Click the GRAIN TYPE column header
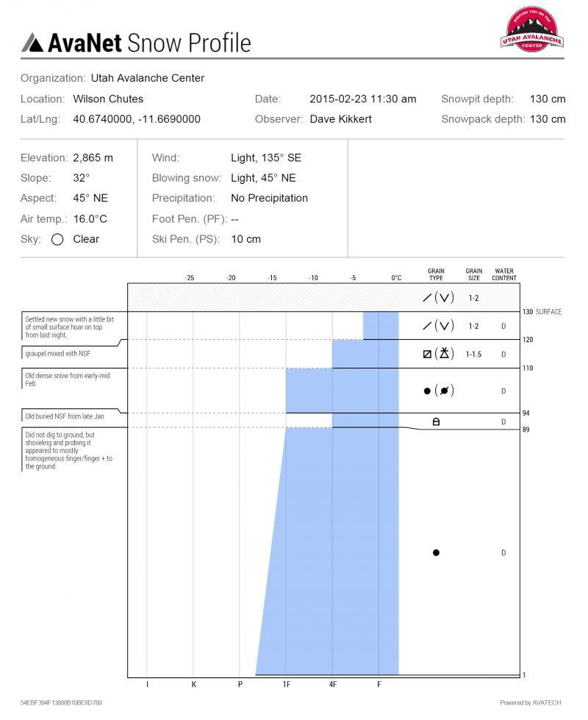588x720 pixels. coord(436,274)
